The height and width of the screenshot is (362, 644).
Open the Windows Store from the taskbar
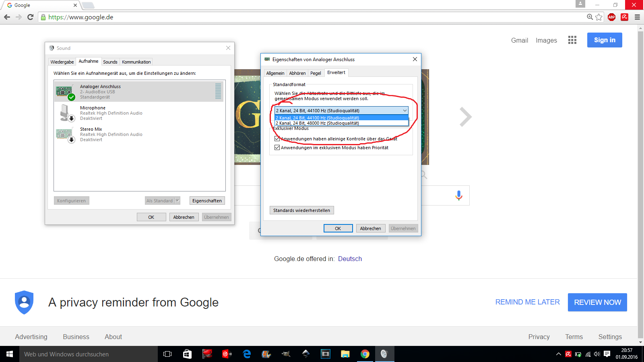point(187,354)
